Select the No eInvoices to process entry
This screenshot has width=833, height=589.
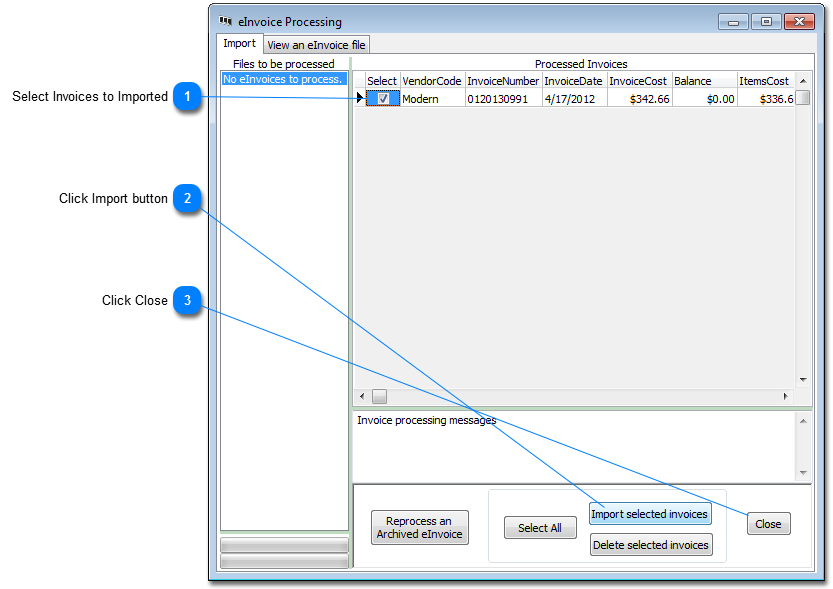(284, 79)
